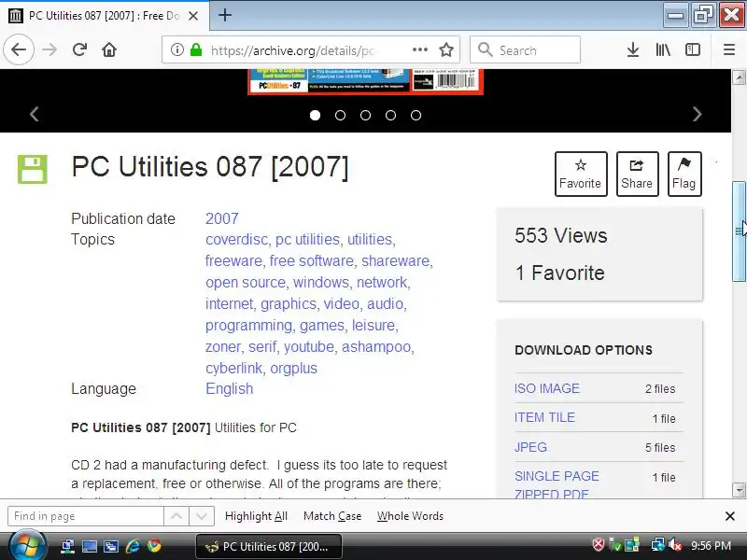The width and height of the screenshot is (747, 560).
Task: Close the PC Utilities 087 tab
Action: 193,16
